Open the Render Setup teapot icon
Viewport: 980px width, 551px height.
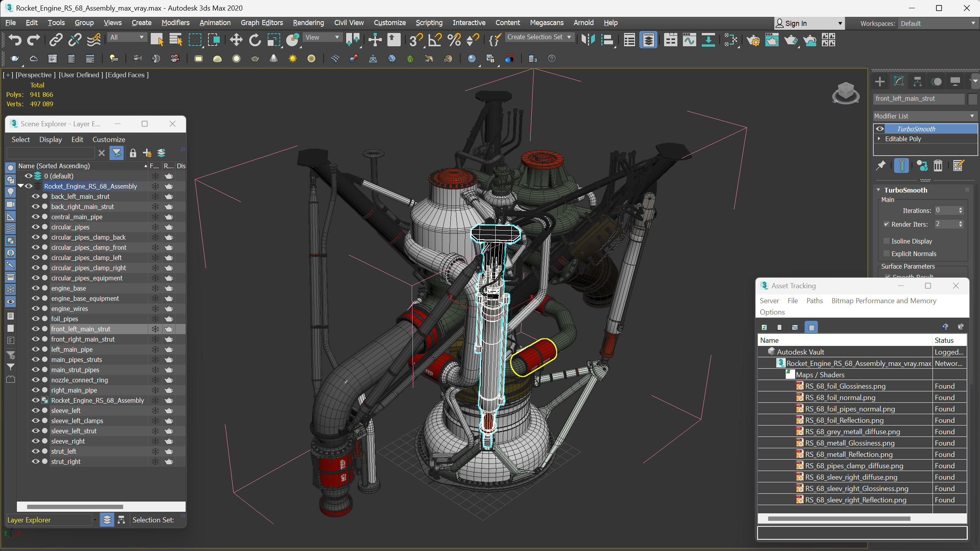[753, 40]
